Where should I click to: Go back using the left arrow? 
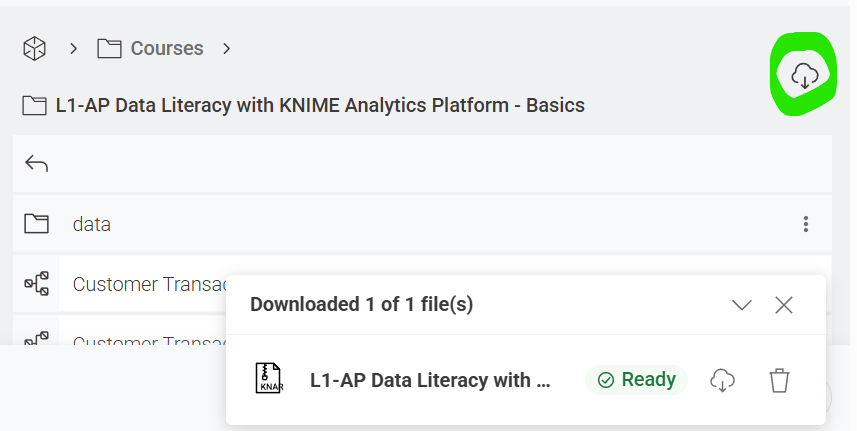[37, 163]
